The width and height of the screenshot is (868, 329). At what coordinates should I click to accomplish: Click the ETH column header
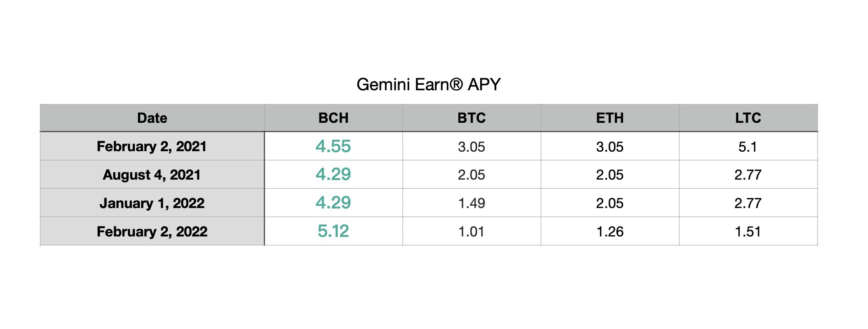click(610, 118)
